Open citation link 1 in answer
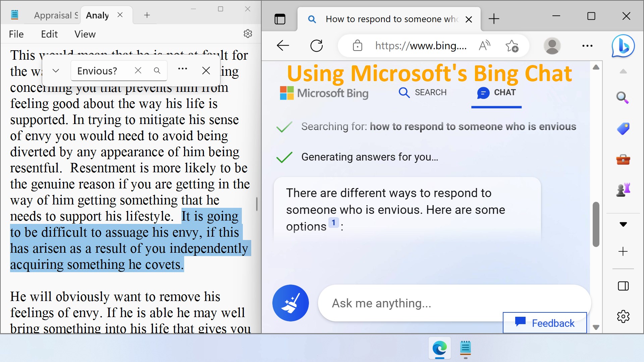 pyautogui.click(x=333, y=223)
